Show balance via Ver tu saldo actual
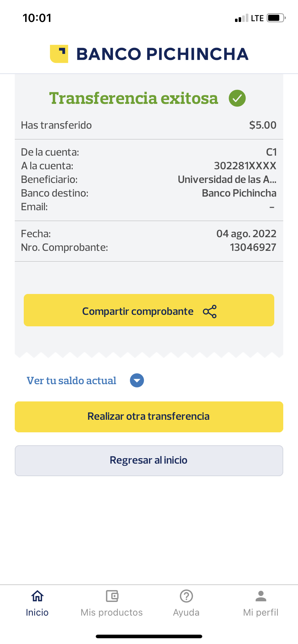The height and width of the screenshot is (644, 298). tap(71, 381)
